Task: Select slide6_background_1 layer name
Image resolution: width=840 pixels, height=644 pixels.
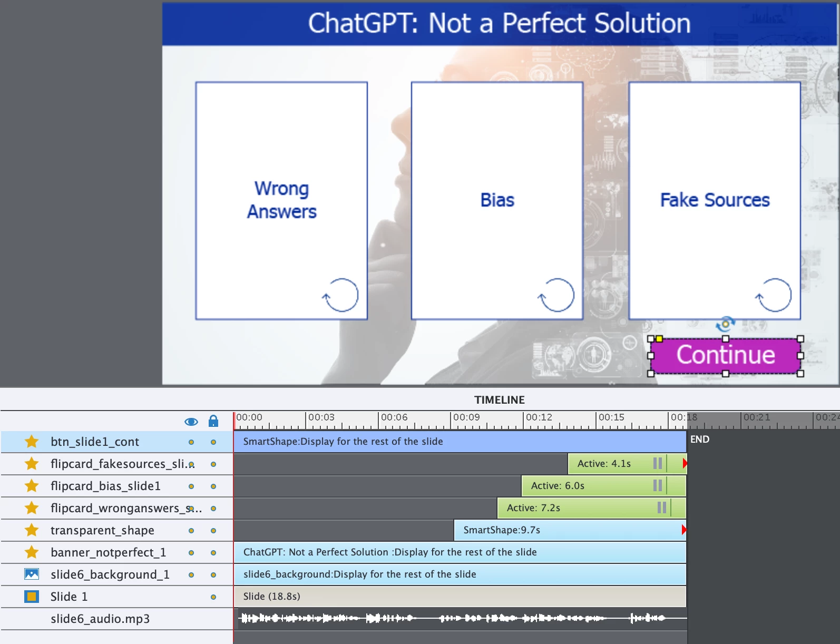Action: click(110, 574)
